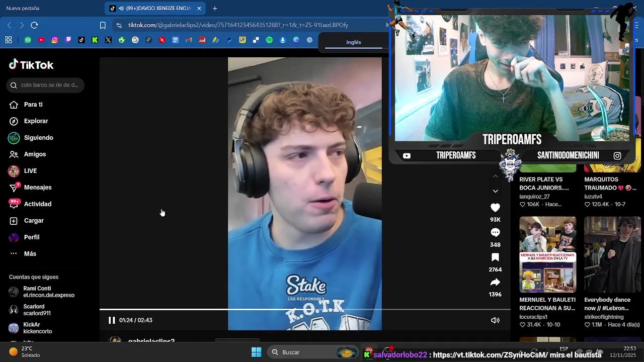Open the Perfil page
This screenshot has height=362, width=644.
click(x=32, y=237)
